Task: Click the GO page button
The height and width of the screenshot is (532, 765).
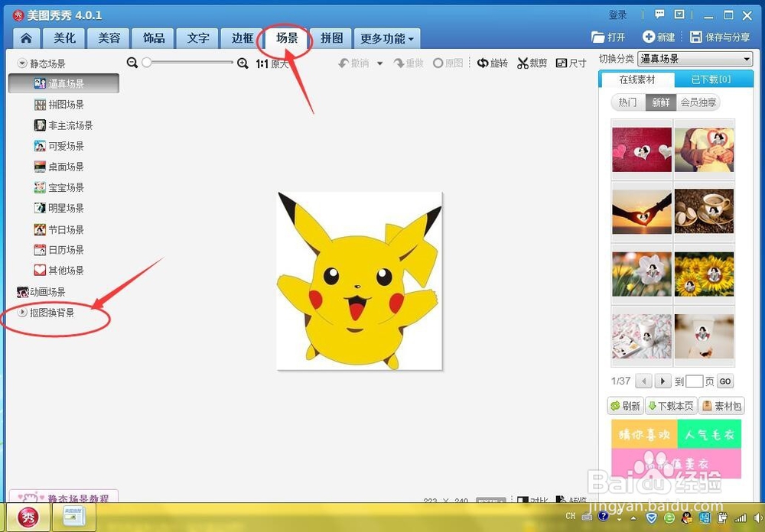Action: coord(725,381)
